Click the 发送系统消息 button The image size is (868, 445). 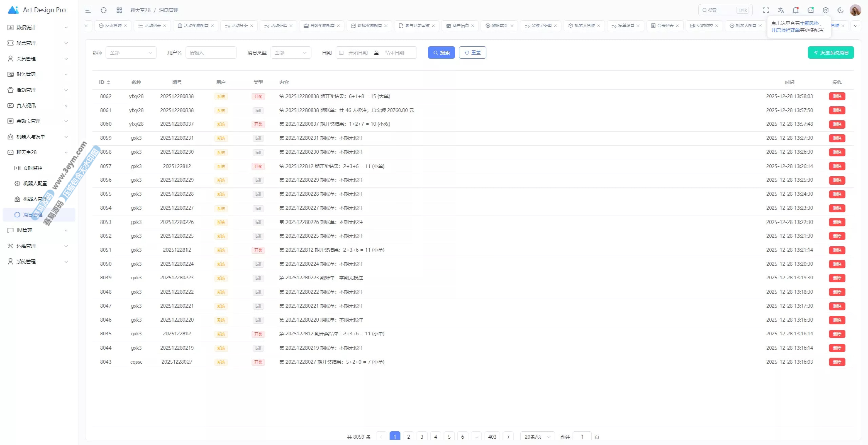point(831,53)
